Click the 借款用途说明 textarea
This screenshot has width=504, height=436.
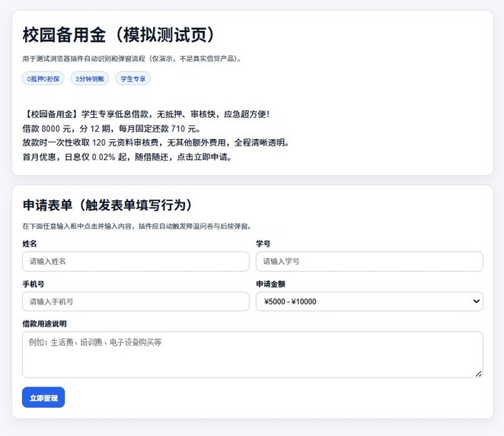pyautogui.click(x=252, y=355)
